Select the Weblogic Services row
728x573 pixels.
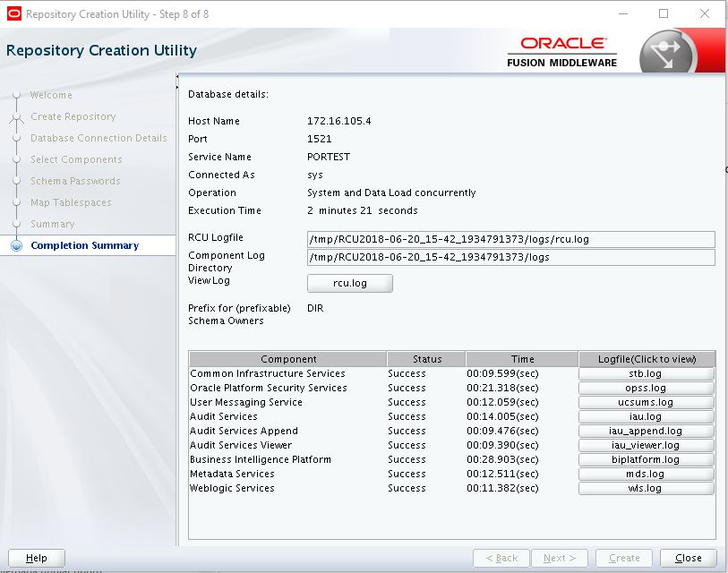tap(452, 489)
